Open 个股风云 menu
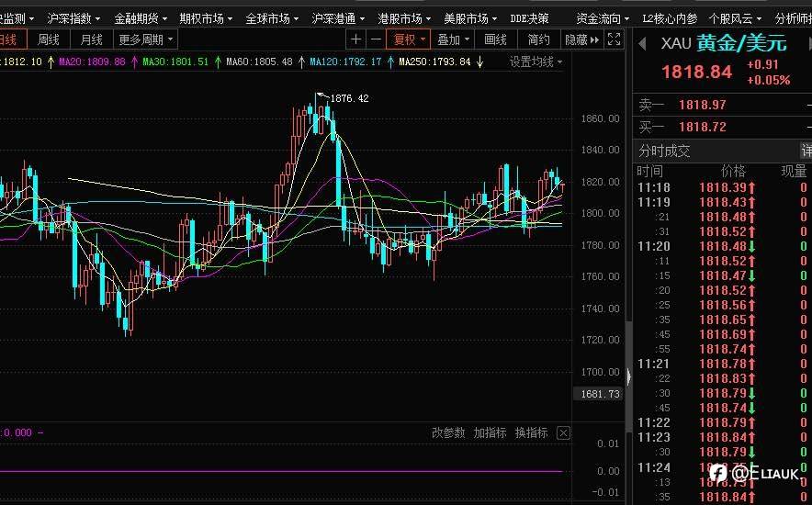 pyautogui.click(x=735, y=18)
